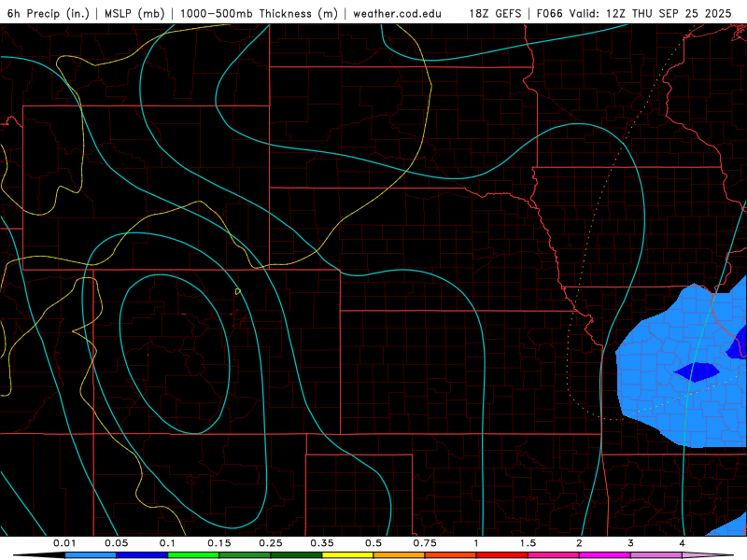Pick the darkest green 0.25–0.35 legend swatch

point(296,555)
